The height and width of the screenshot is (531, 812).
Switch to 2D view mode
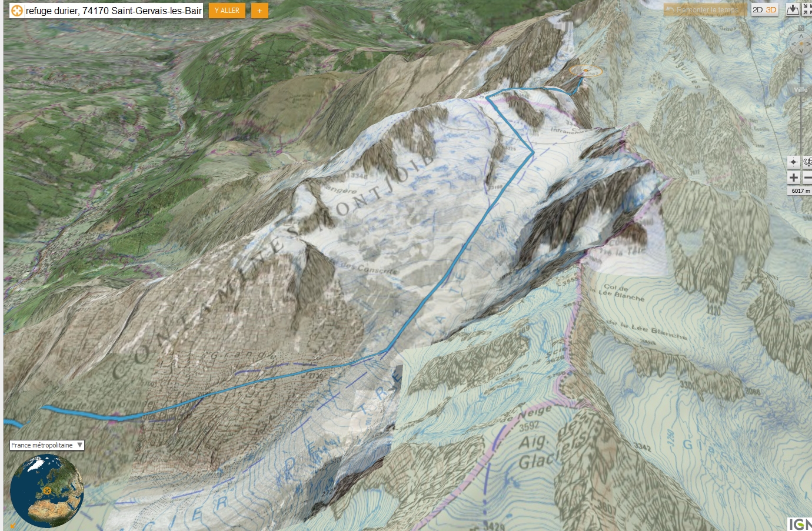(x=758, y=10)
